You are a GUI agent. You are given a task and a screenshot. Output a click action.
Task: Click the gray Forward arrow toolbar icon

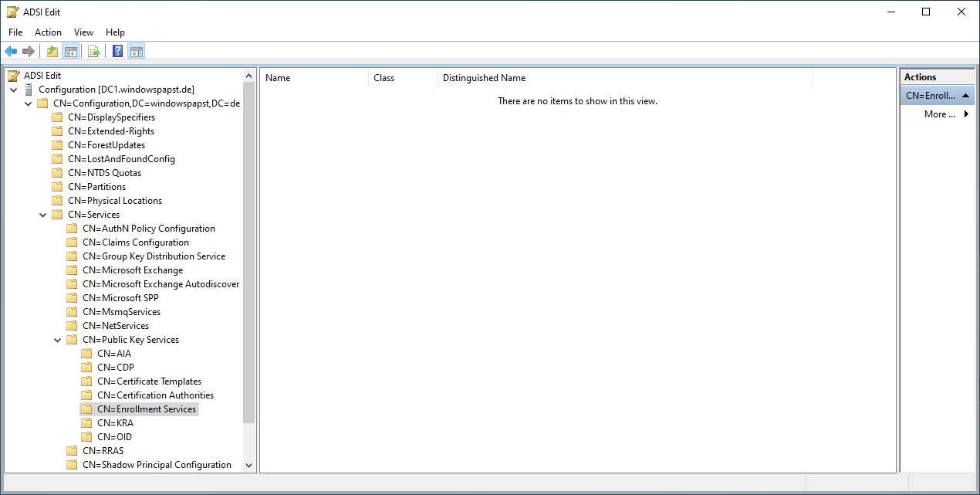pos(29,52)
